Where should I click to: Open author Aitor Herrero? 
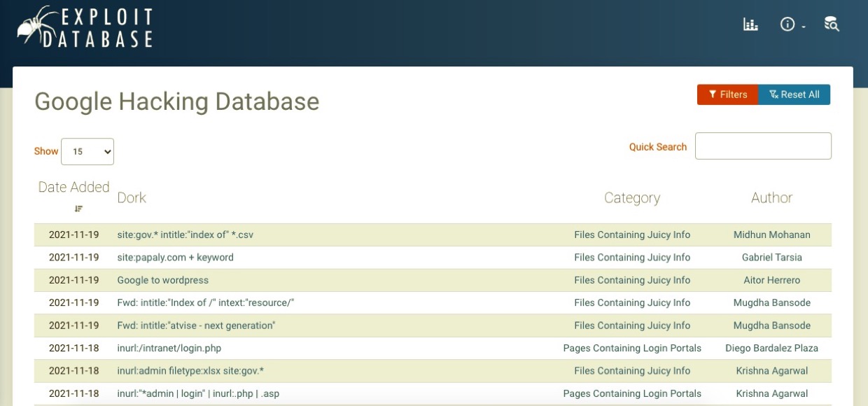(771, 280)
